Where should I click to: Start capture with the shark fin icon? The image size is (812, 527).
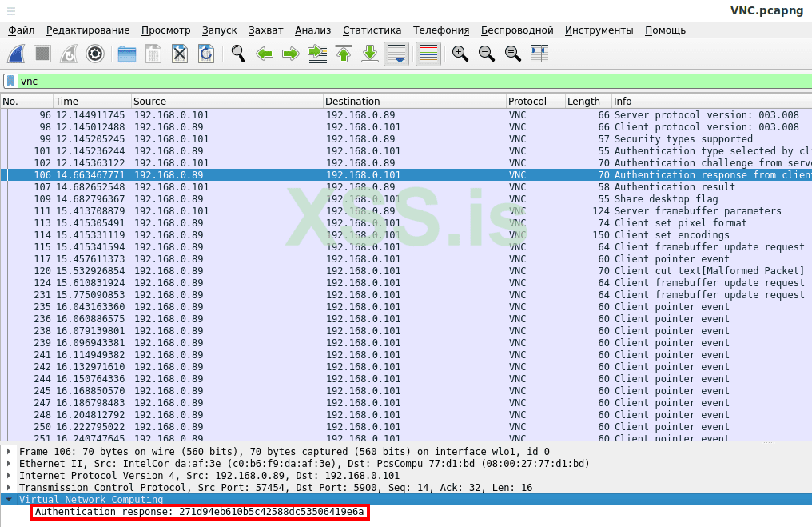pyautogui.click(x=17, y=54)
